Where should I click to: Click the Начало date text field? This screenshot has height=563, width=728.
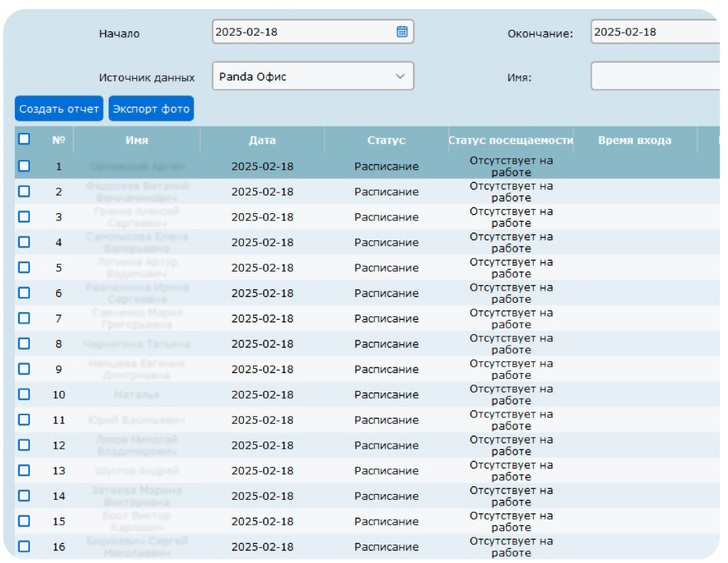[302, 31]
